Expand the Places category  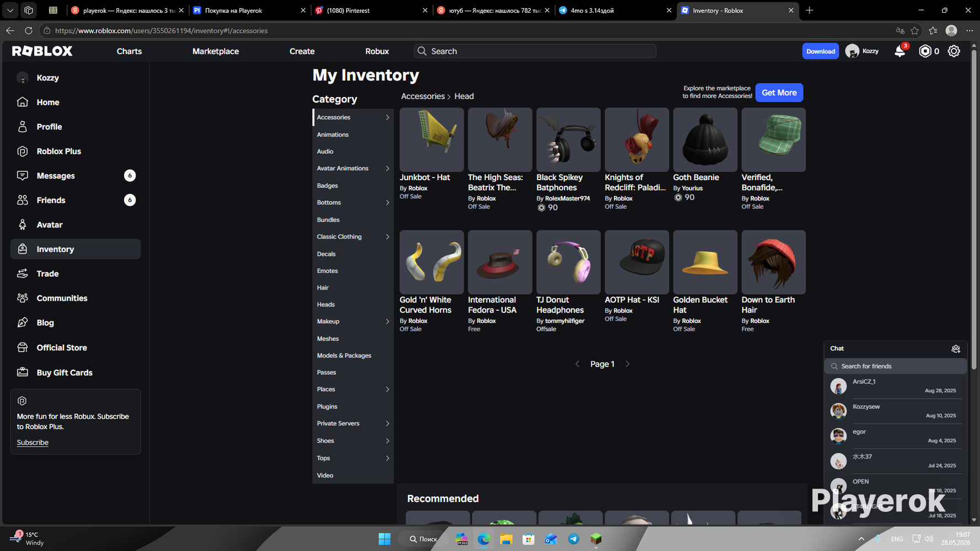coord(387,390)
